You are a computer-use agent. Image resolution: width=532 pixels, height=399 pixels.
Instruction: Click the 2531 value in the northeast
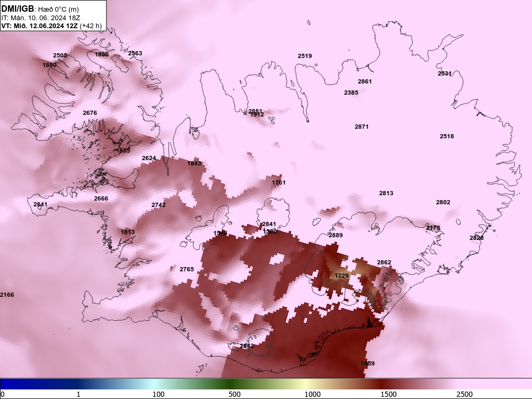(x=444, y=73)
